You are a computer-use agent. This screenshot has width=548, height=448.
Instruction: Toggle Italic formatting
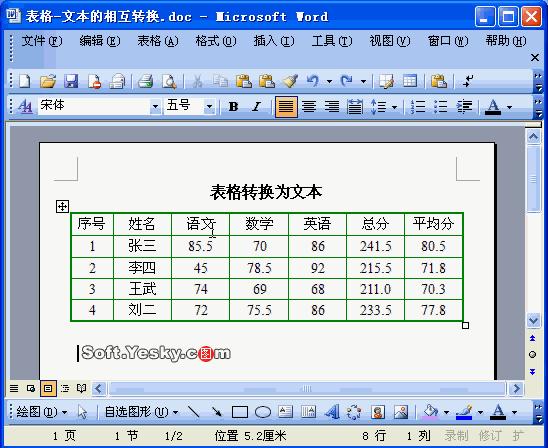(x=257, y=106)
